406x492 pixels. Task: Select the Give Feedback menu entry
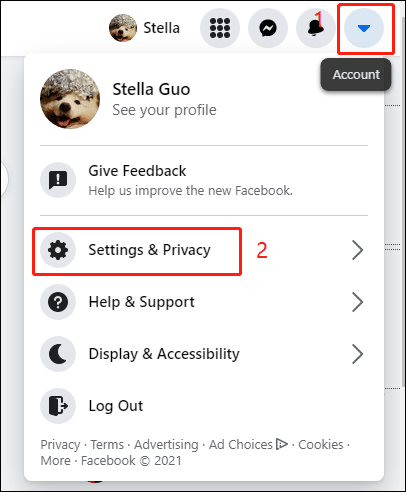point(204,180)
